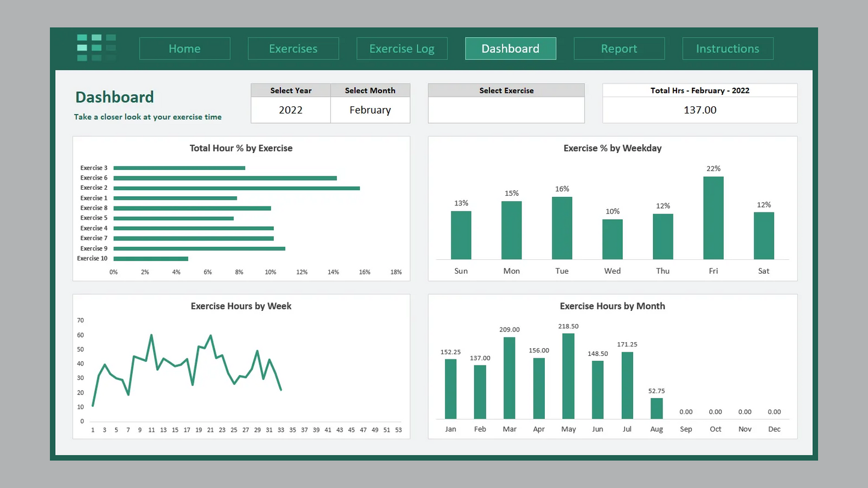Open the Report section
868x488 pixels.
click(x=619, y=49)
